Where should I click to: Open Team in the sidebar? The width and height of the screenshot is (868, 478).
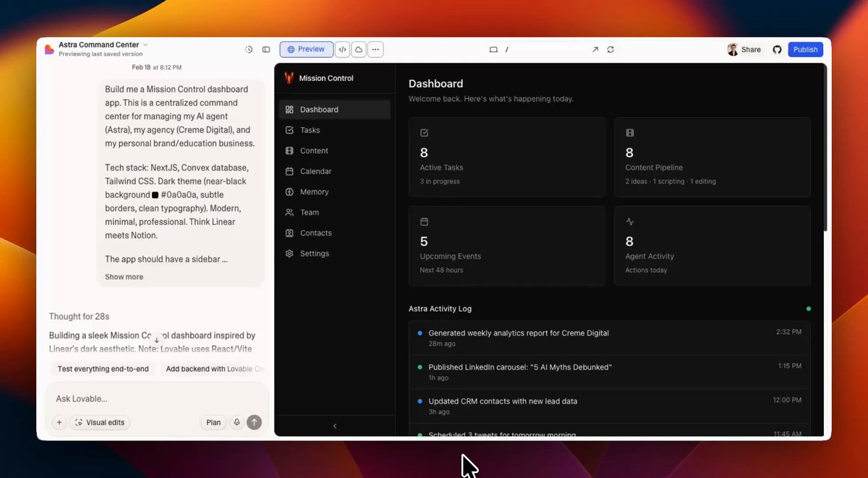click(334, 213)
